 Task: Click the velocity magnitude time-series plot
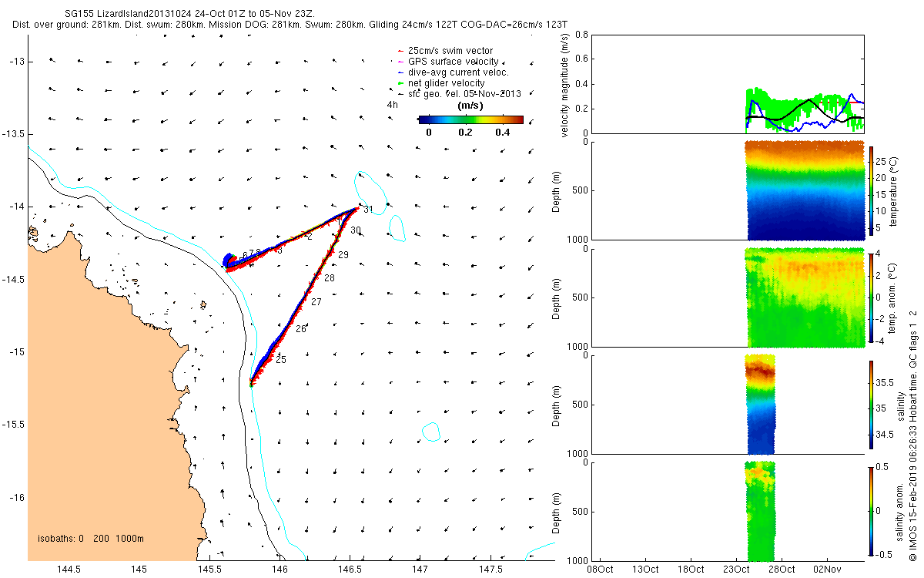pos(728,84)
